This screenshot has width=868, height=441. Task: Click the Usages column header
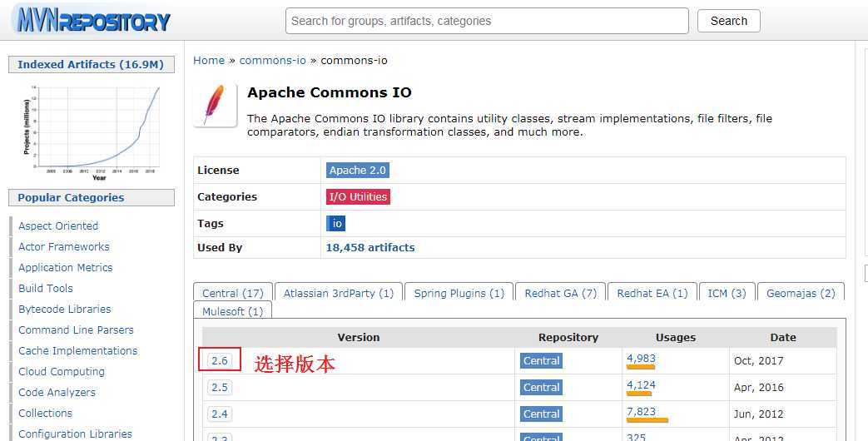676,338
